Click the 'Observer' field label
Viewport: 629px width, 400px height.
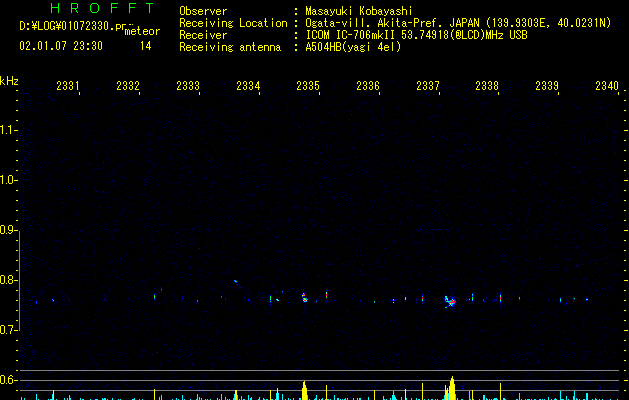click(203, 11)
